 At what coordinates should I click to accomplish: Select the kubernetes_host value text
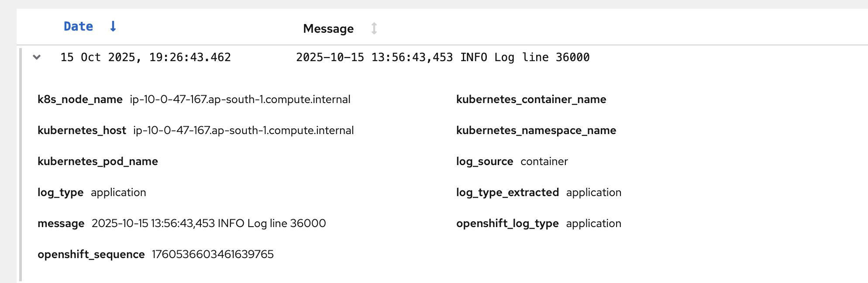243,131
